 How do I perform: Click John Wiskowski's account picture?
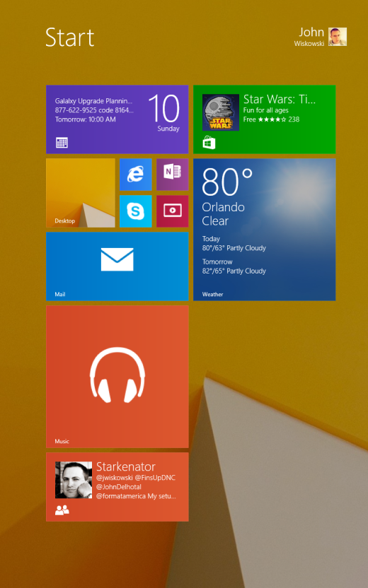point(337,37)
